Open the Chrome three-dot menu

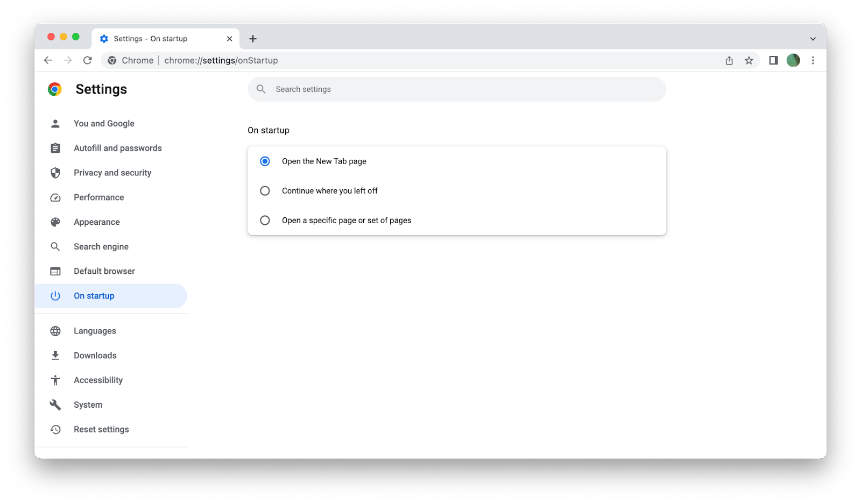coord(813,60)
